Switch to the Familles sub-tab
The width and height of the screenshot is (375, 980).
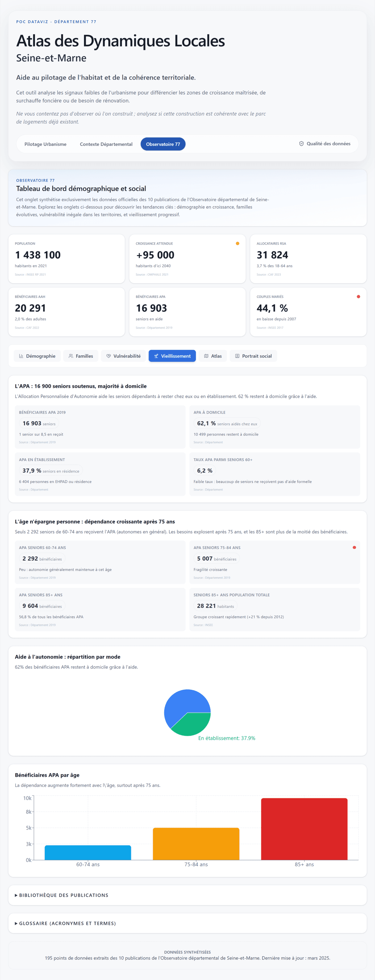(81, 356)
